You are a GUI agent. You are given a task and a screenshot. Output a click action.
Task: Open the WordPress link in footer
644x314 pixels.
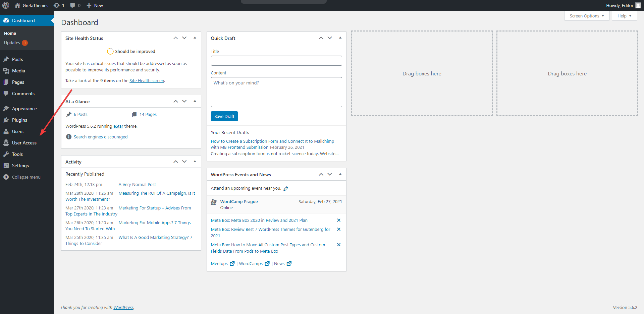pyautogui.click(x=123, y=308)
